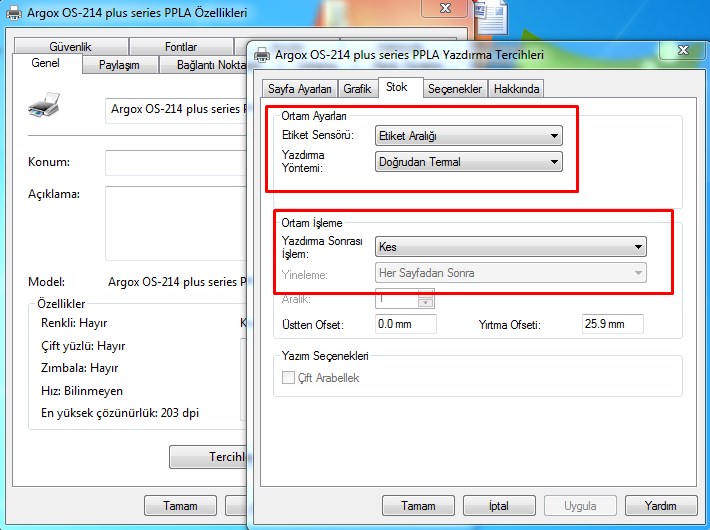
Task: Click the Yardım button
Action: pyautogui.click(x=661, y=506)
